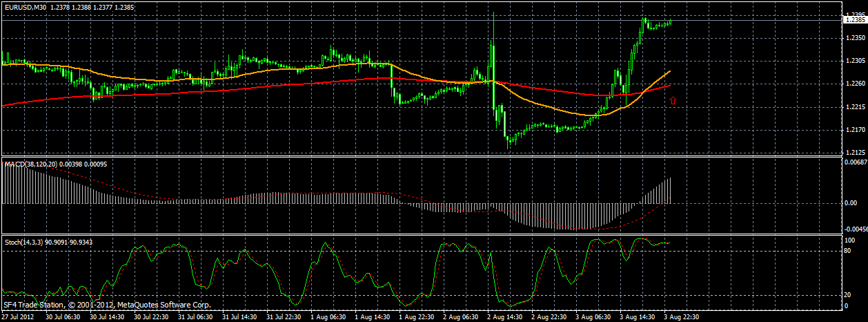Click the 31 Jul 06:30 time label
Screen dimensions: 868x322
point(194,317)
